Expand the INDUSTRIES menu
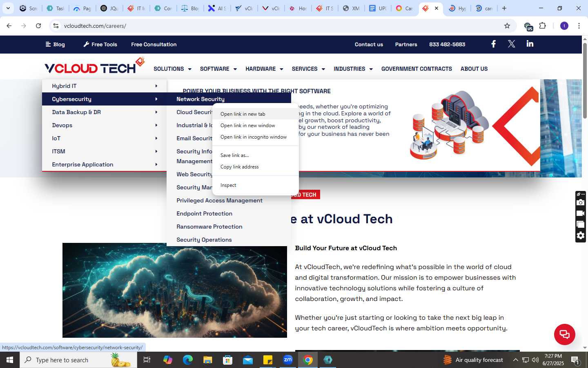The height and width of the screenshot is (368, 588). (x=353, y=69)
